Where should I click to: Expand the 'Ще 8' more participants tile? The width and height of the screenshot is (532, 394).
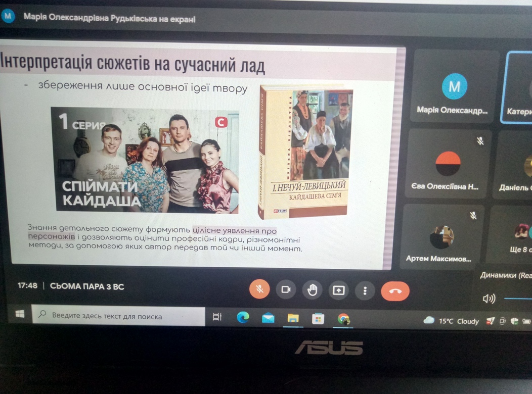[518, 237]
